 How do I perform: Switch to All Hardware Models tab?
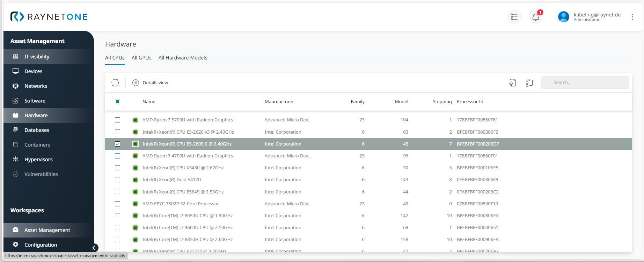[x=183, y=58]
